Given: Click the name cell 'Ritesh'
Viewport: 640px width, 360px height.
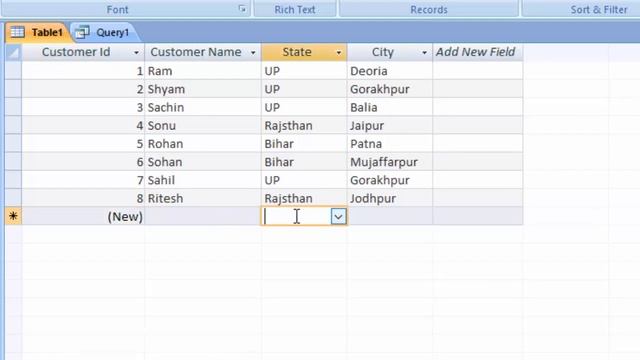Looking at the screenshot, I should (x=203, y=198).
